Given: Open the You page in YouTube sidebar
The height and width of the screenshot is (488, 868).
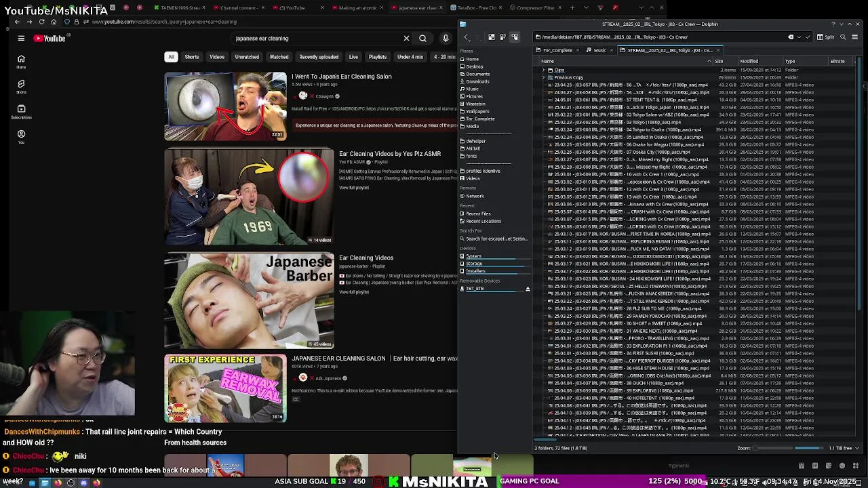Looking at the screenshot, I should point(21,137).
